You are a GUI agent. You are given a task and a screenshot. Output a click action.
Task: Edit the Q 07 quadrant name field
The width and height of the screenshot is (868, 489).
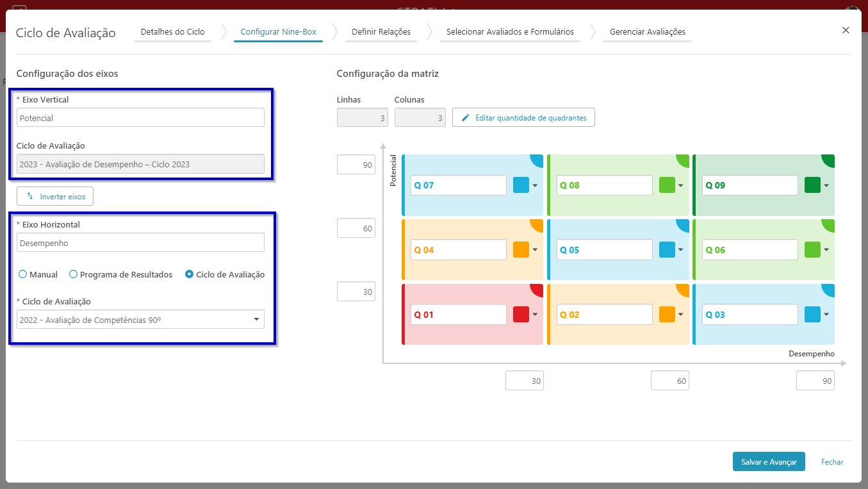pyautogui.click(x=459, y=185)
